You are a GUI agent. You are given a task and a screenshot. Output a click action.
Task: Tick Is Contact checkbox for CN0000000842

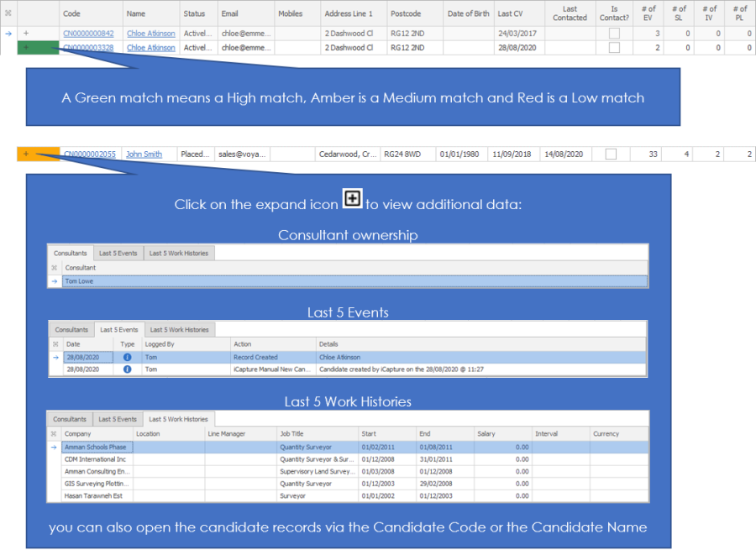pyautogui.click(x=614, y=34)
